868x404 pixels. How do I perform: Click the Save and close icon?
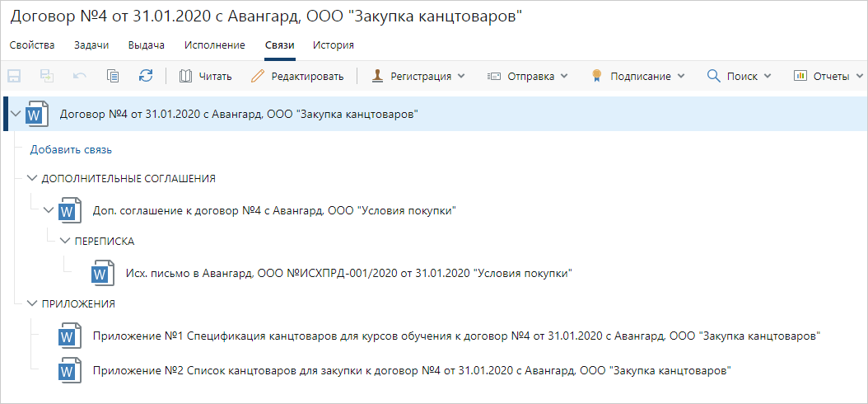pyautogui.click(x=46, y=76)
